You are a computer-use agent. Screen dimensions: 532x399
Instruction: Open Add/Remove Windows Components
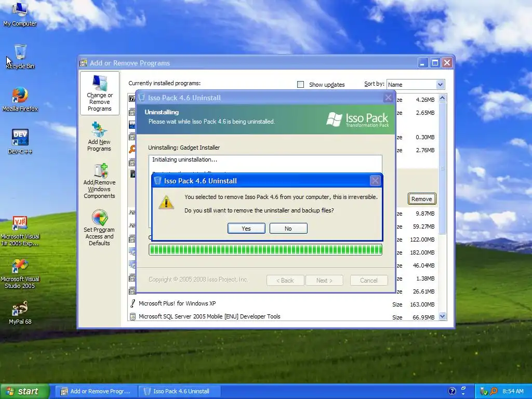click(99, 181)
